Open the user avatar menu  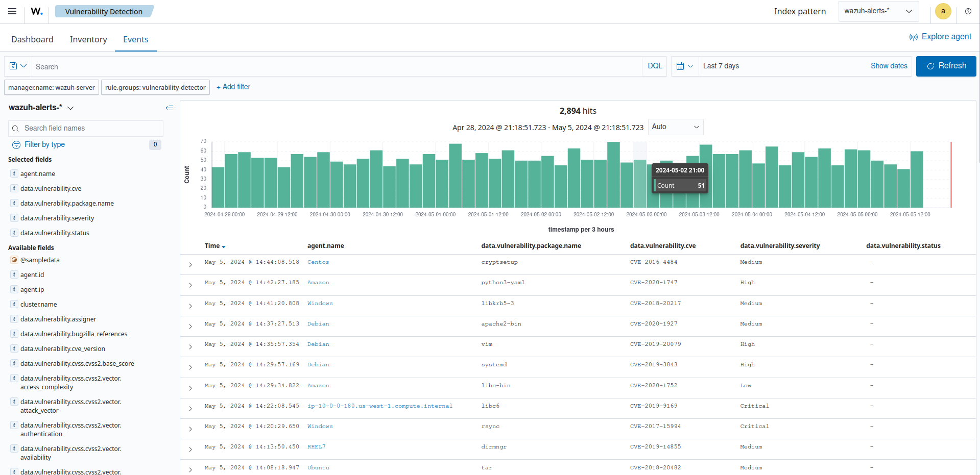click(943, 11)
